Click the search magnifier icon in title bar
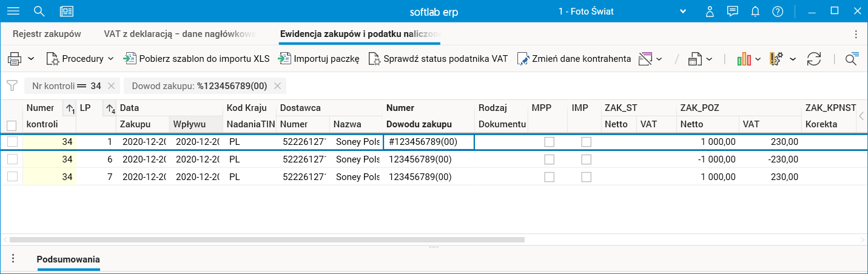The image size is (868, 274). click(x=39, y=11)
